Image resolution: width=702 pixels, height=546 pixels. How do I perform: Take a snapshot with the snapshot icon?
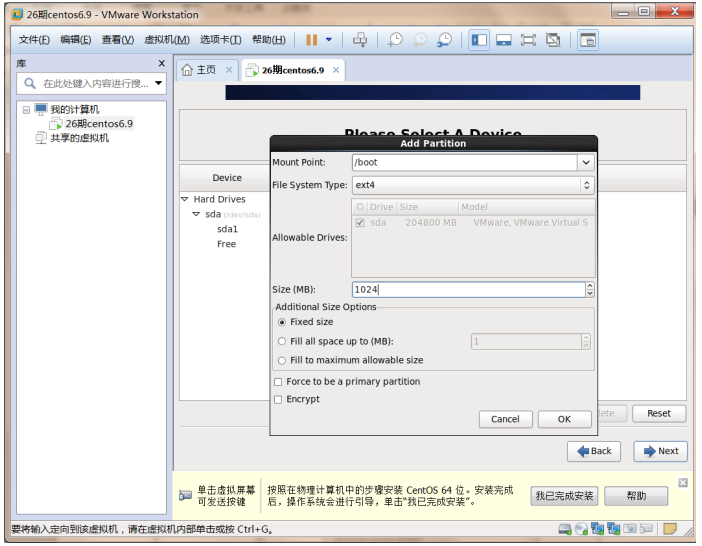[x=395, y=40]
